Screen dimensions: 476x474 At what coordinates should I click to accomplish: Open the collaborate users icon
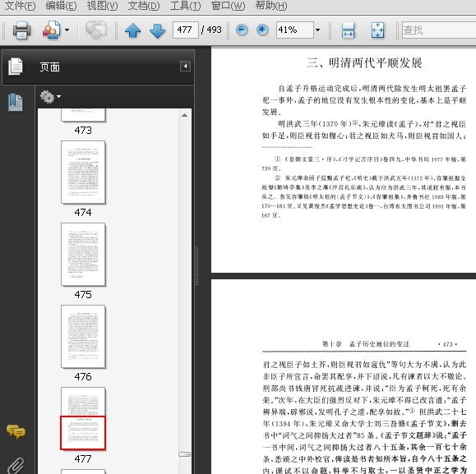(52, 30)
